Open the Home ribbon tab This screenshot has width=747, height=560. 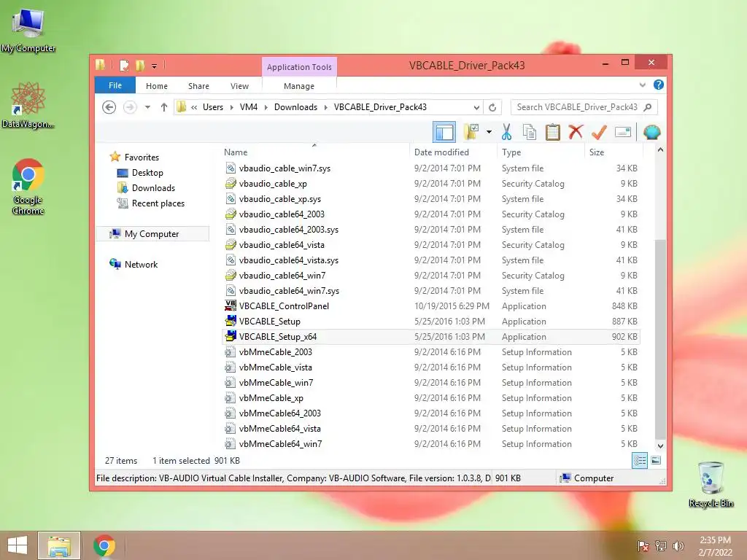(x=157, y=86)
